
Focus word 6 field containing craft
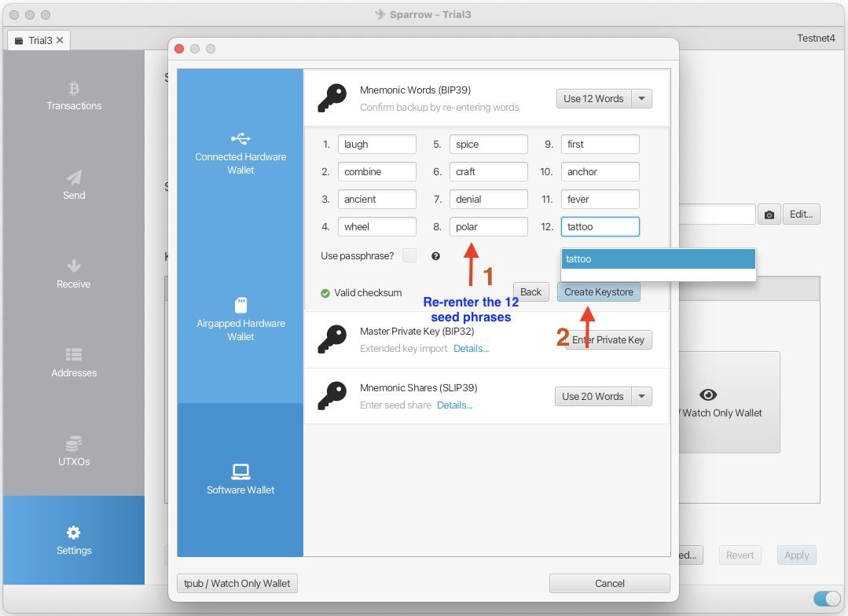click(x=488, y=172)
